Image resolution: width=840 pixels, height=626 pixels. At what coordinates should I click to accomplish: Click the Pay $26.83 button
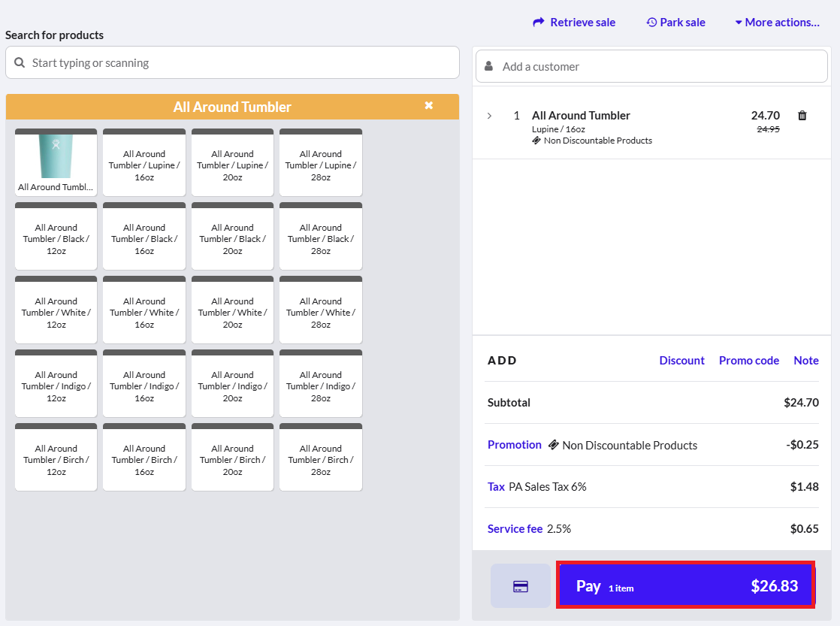pos(686,585)
